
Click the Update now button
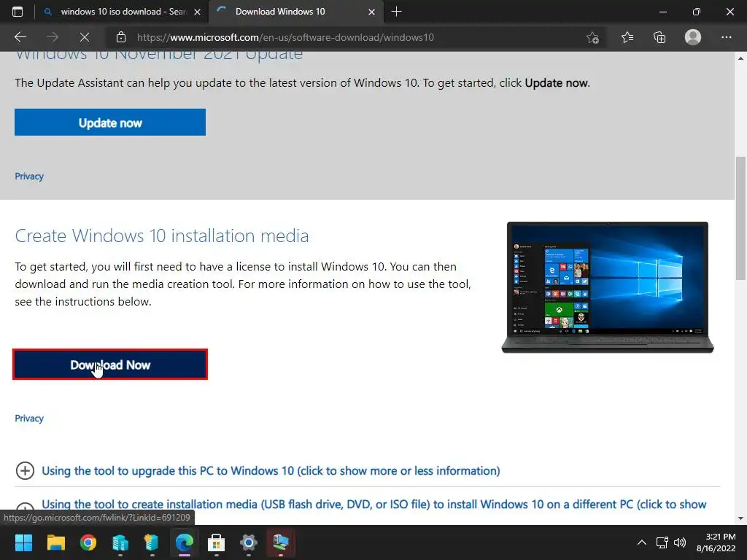110,122
